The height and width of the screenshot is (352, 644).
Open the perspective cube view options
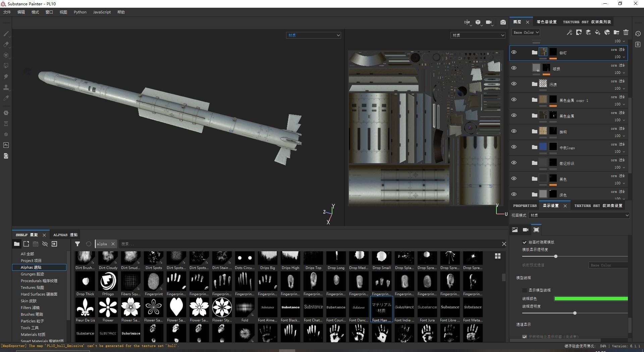coord(478,22)
